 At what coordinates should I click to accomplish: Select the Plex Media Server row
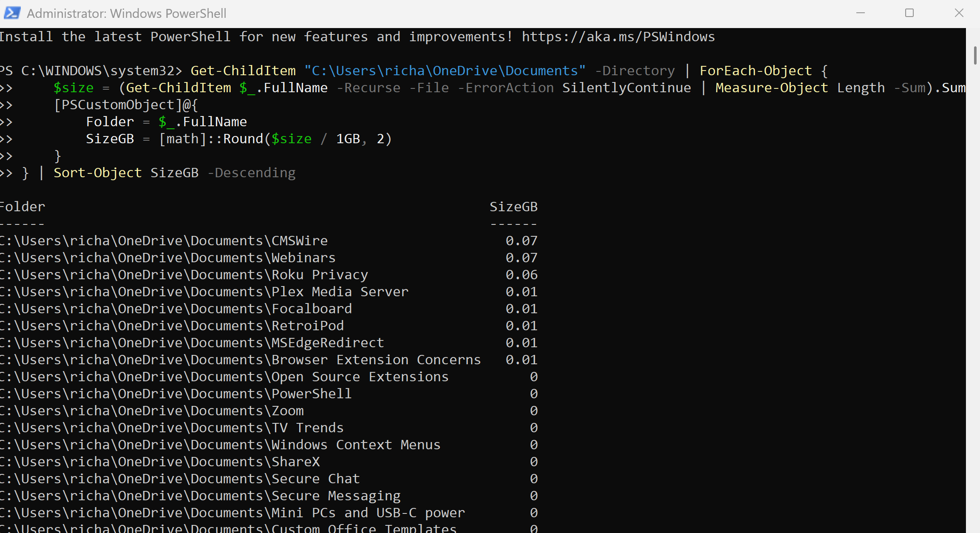(269, 292)
